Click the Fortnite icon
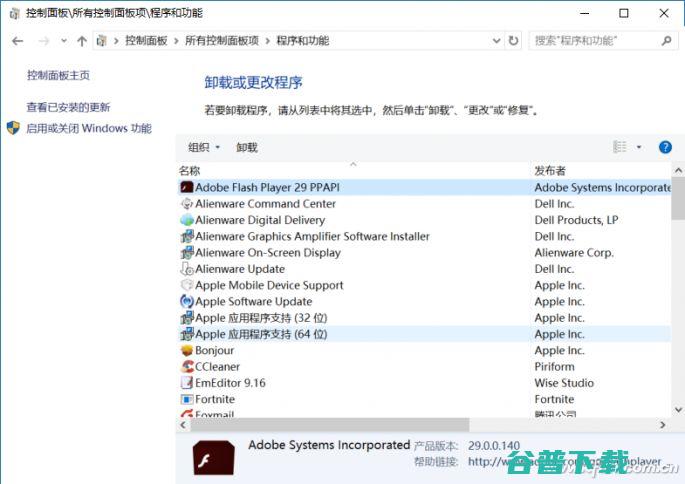Image resolution: width=685 pixels, height=484 pixels. coord(187,399)
